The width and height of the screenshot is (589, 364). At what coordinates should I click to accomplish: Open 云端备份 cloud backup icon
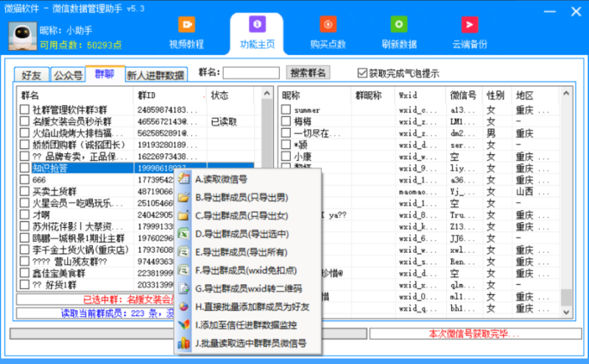pyautogui.click(x=469, y=25)
